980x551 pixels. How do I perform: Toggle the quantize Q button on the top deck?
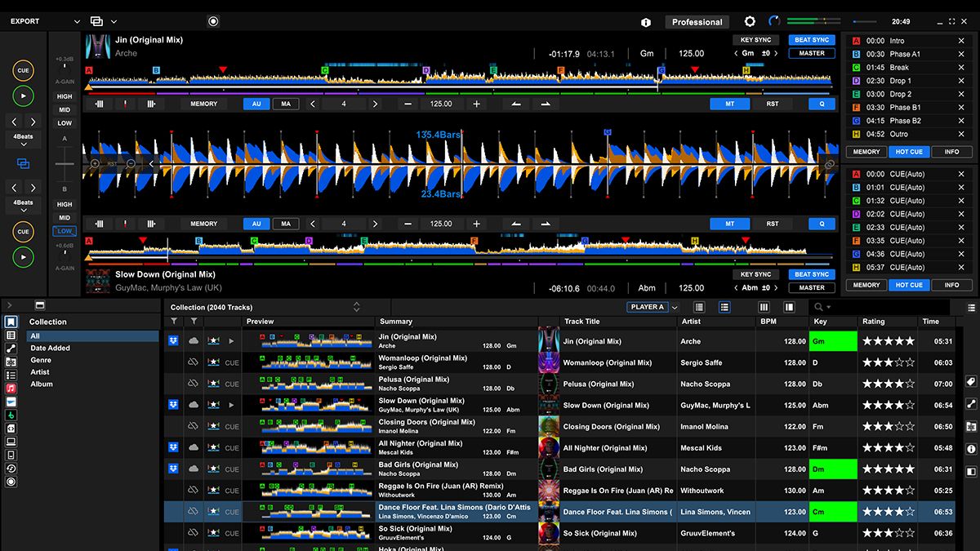822,104
